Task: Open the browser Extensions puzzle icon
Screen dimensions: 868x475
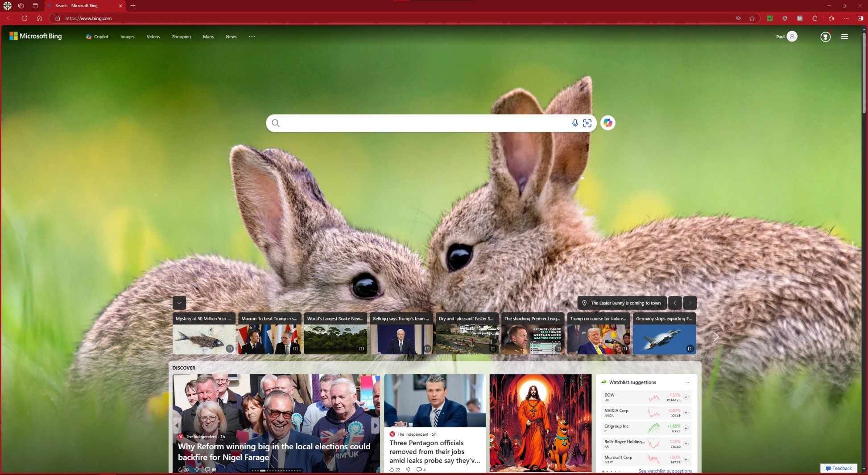Action: coord(815,18)
